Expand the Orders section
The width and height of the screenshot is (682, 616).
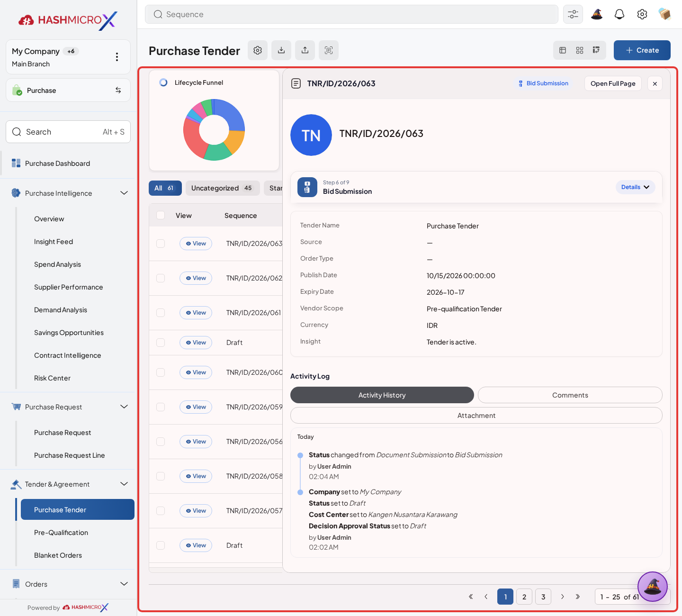[x=124, y=584]
